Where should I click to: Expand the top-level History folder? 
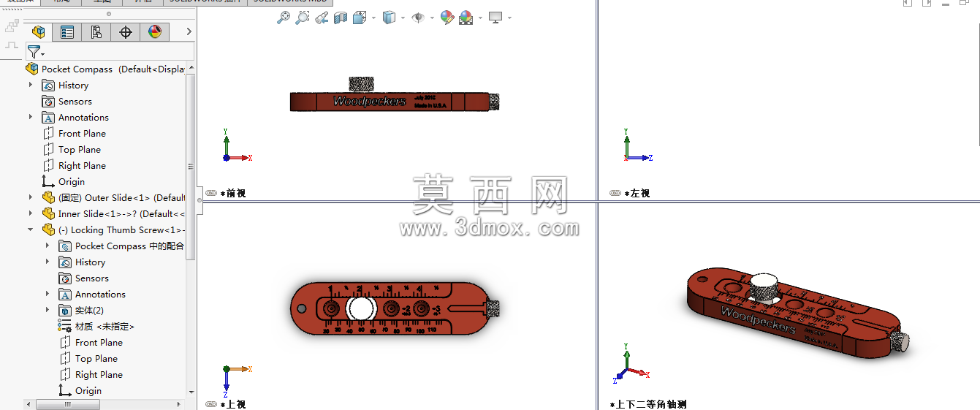click(x=31, y=86)
